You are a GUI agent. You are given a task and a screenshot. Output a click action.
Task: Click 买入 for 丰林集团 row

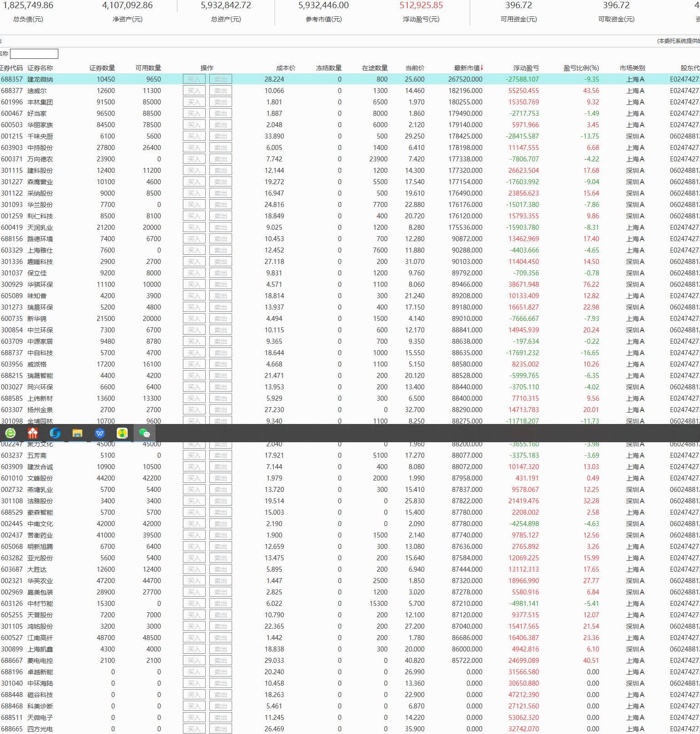(x=194, y=102)
